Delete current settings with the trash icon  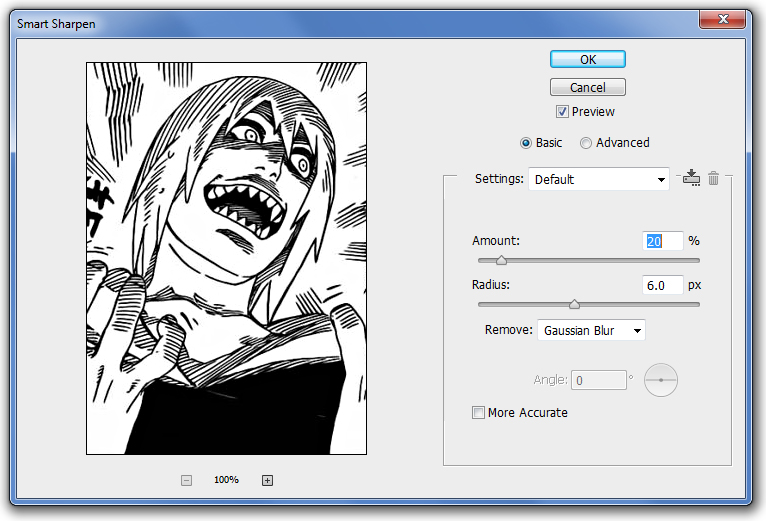[713, 178]
